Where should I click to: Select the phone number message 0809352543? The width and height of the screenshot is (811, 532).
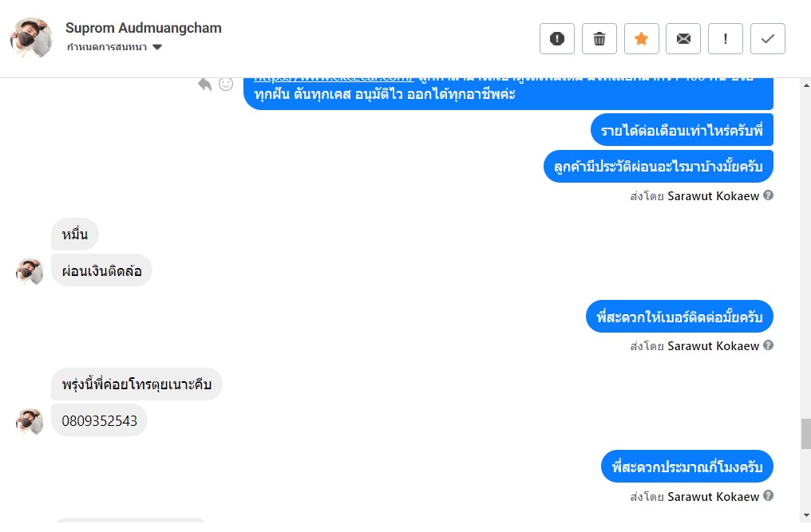point(99,421)
